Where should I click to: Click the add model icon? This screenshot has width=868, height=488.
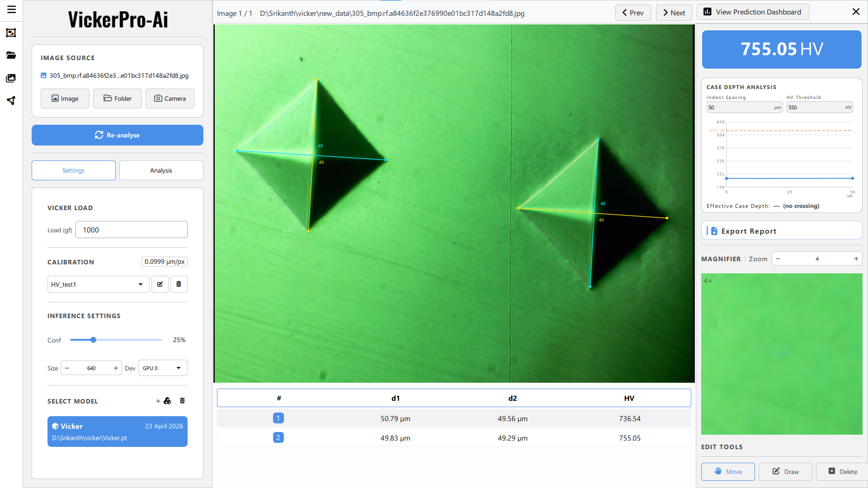point(164,401)
